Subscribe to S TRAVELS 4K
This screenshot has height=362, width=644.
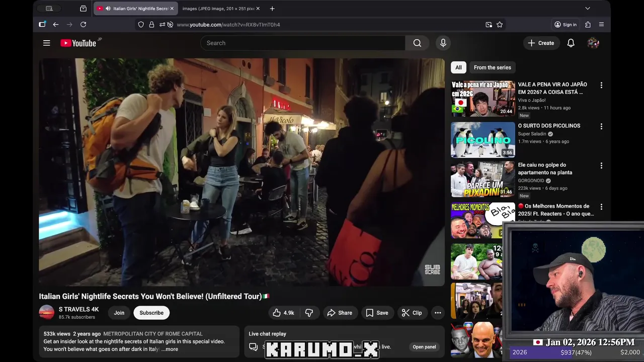click(x=151, y=313)
